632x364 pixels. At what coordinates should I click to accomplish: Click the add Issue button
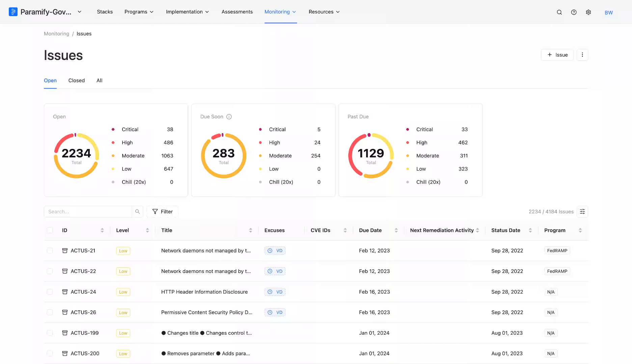click(557, 55)
